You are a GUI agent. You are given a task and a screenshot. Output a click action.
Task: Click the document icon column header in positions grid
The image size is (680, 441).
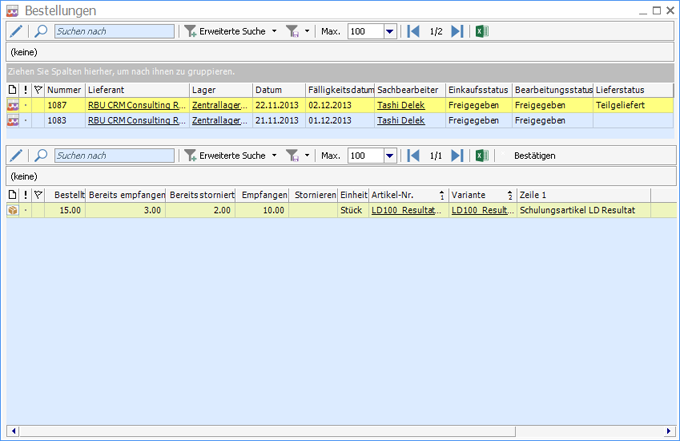click(13, 195)
